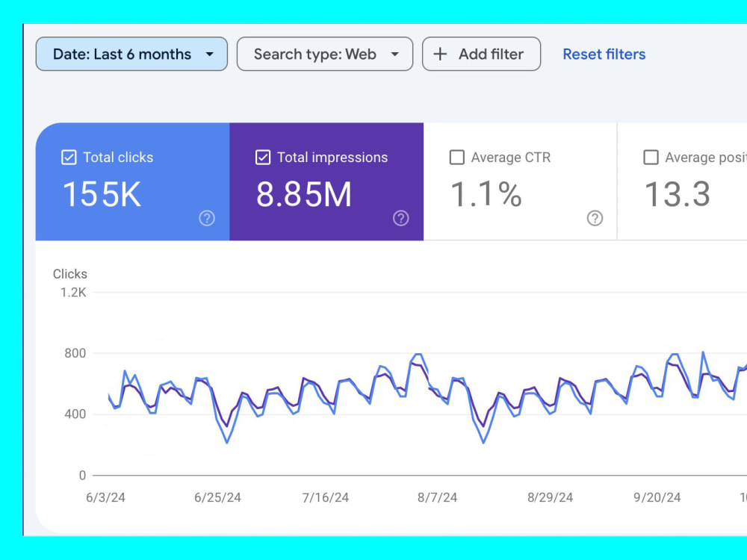Enable the Average position checkbox
This screenshot has height=560, width=747.
651,157
